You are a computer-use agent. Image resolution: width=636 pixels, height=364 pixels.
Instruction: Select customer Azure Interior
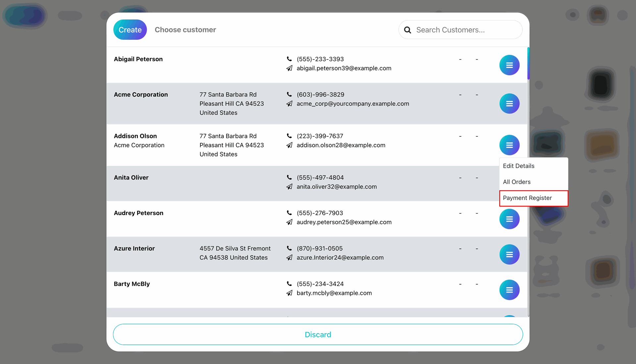click(x=134, y=248)
